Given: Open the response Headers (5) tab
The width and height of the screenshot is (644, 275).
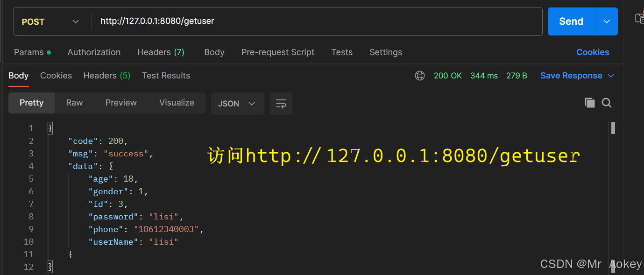Looking at the screenshot, I should (x=106, y=76).
